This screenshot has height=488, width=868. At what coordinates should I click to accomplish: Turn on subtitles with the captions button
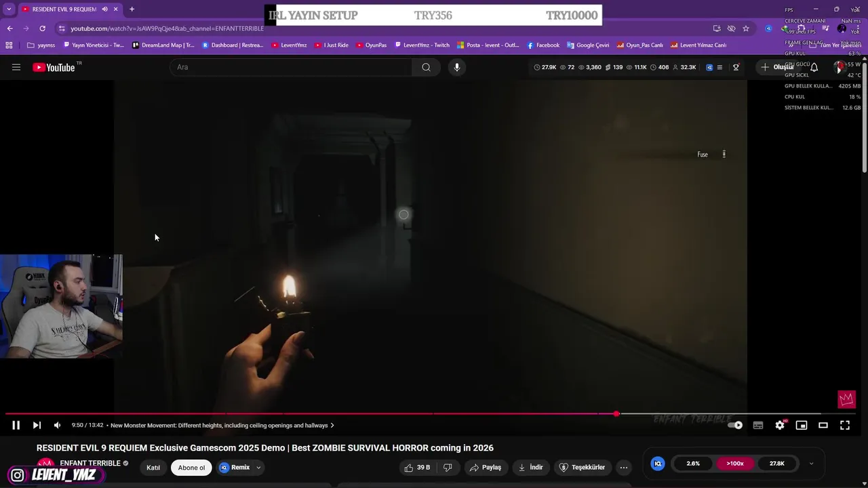(758, 425)
